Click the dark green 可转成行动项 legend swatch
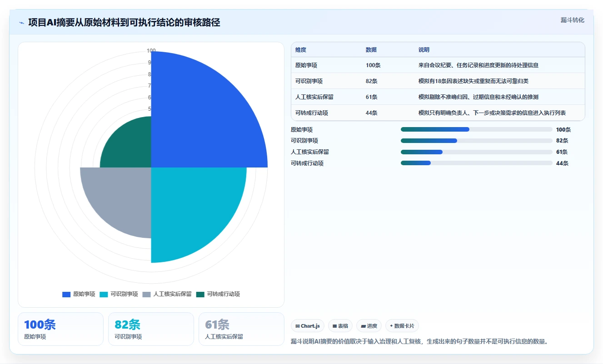Screen dimensions: 603x364 200,294
